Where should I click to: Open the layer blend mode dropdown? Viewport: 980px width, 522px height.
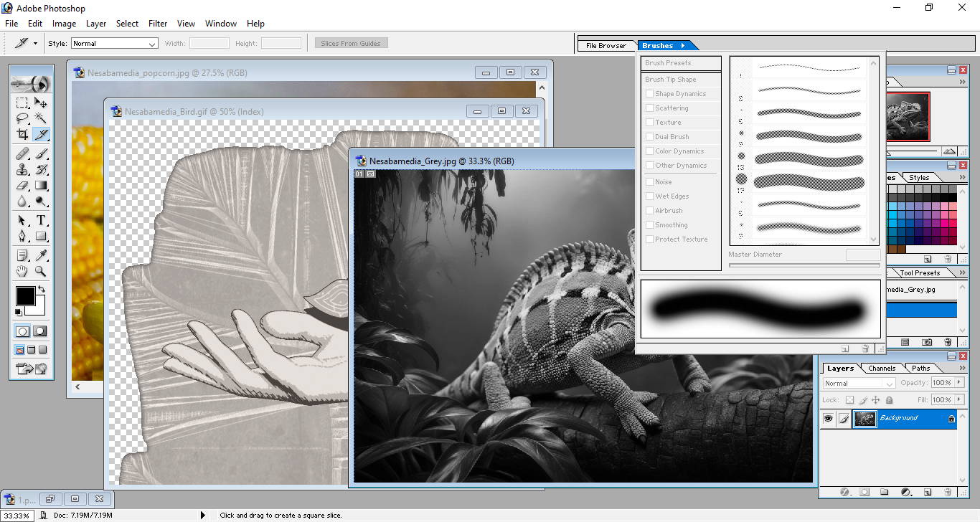pyautogui.click(x=859, y=384)
